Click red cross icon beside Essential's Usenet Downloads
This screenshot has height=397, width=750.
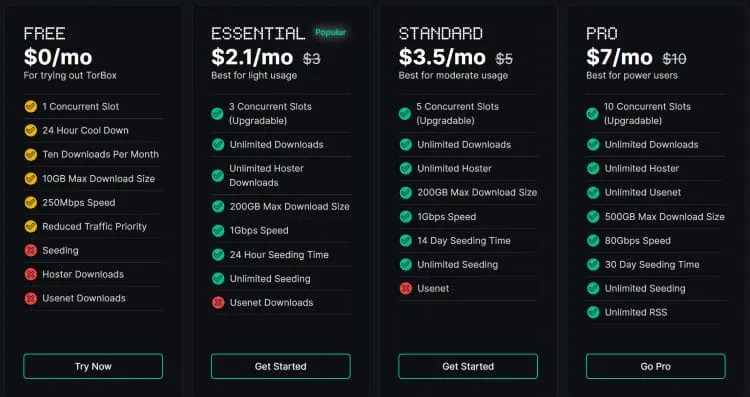218,302
